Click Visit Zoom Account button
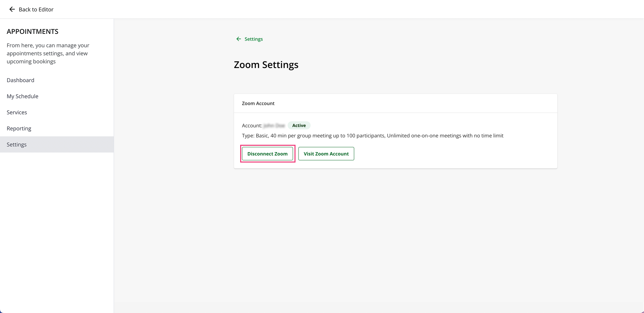 point(326,154)
